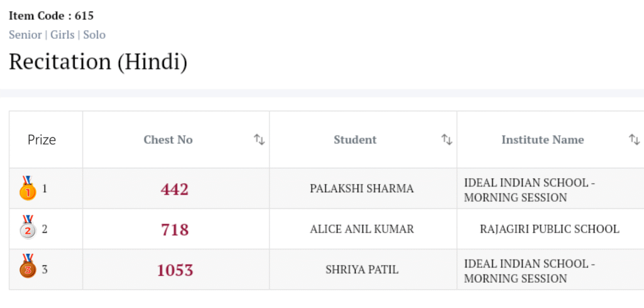Click student name Palakshi Sharma
The width and height of the screenshot is (644, 308).
click(362, 189)
